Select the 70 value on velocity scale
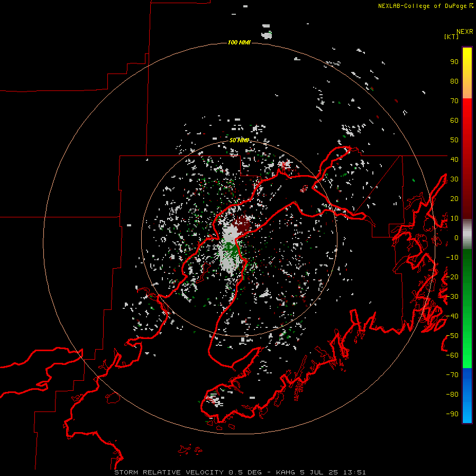The width and height of the screenshot is (476, 476). (454, 101)
